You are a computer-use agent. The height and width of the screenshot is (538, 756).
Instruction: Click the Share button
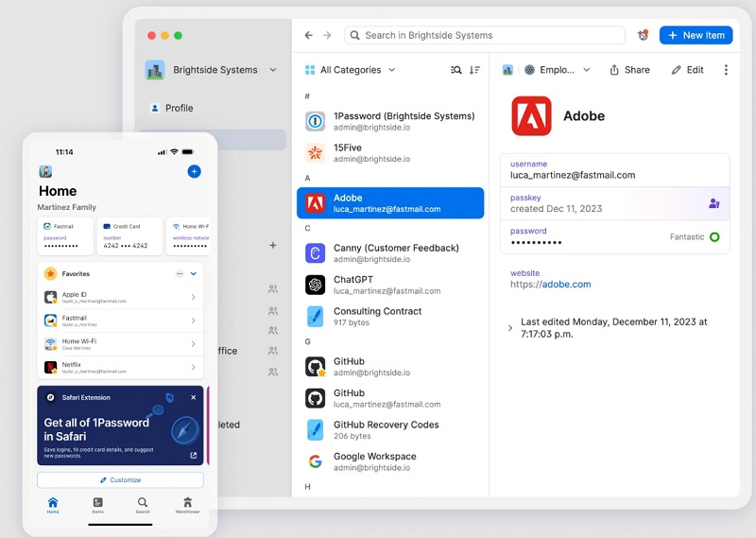[x=629, y=70]
